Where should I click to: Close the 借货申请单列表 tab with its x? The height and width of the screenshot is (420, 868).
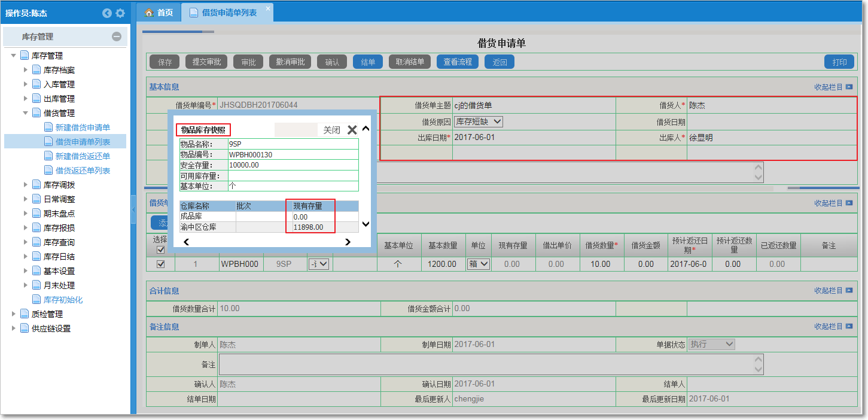[x=267, y=8]
